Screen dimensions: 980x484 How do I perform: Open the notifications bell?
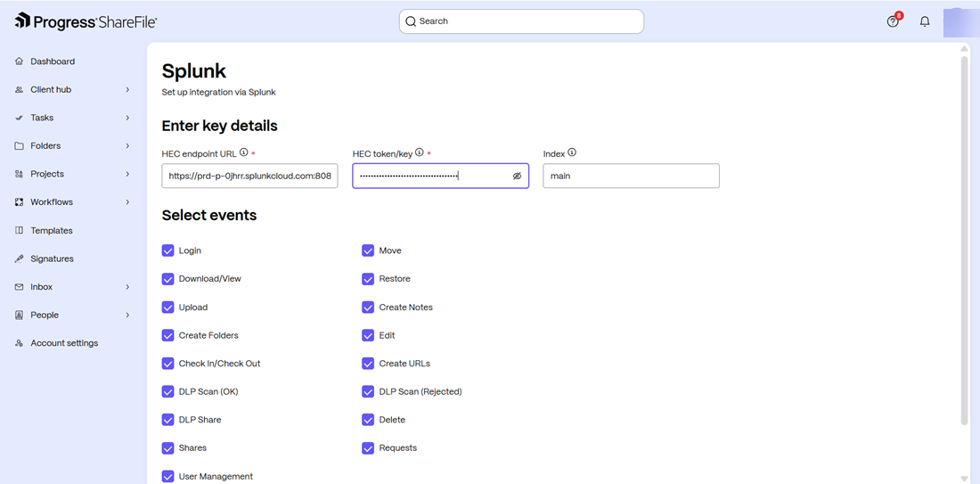[925, 21]
